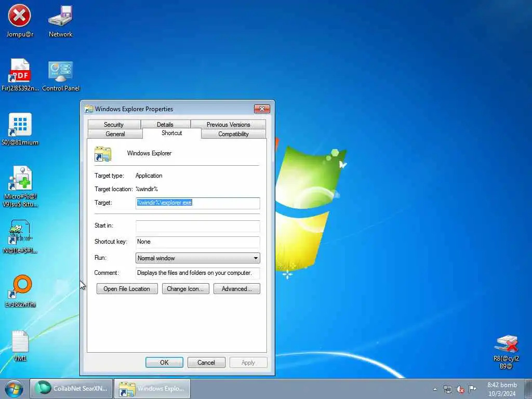532x399 pixels.
Task: Click Open File Location button
Action: 127,289
